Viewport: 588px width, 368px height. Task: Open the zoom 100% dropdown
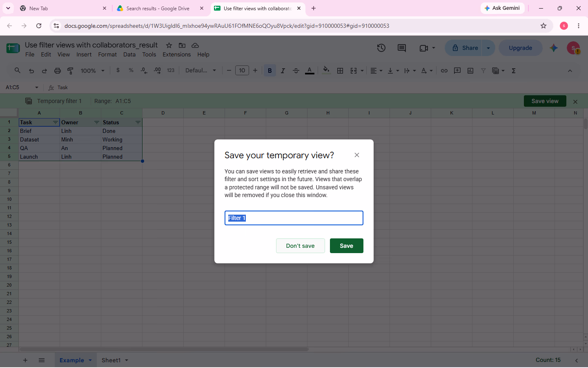pyautogui.click(x=93, y=71)
